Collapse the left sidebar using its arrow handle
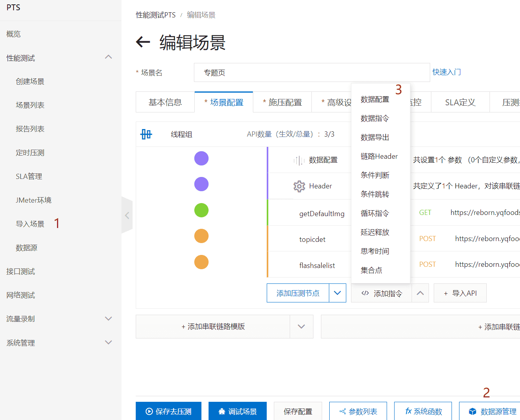Viewport: 520px width, 420px height. 127,215
